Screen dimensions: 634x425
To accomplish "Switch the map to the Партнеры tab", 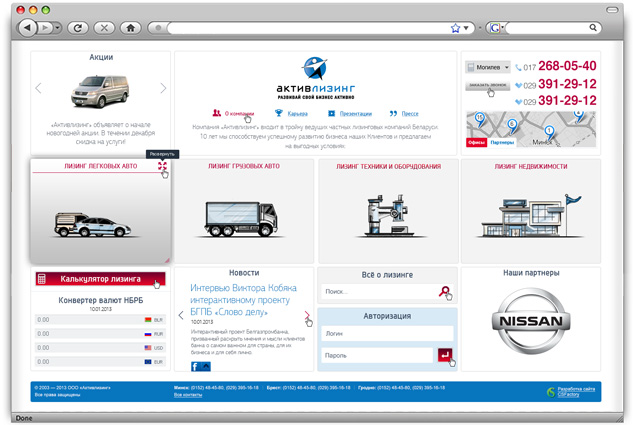I will 502,142.
